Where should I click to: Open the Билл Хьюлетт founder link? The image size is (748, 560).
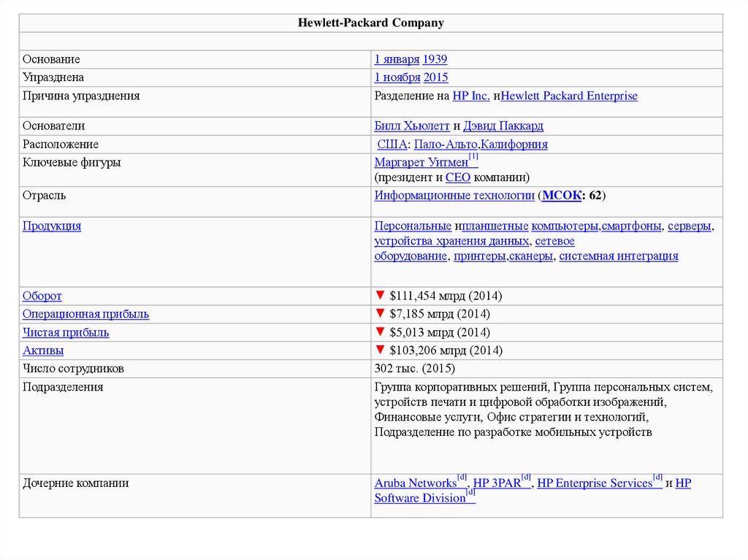[412, 126]
